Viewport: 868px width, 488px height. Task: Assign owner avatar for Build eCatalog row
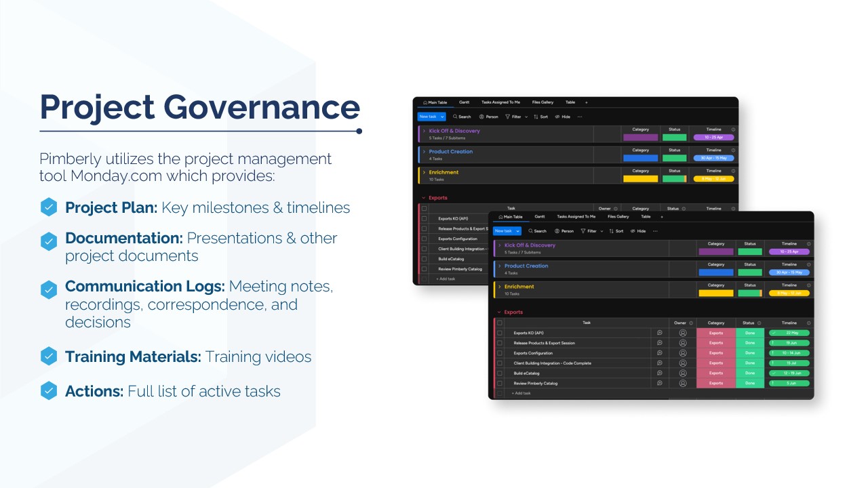683,373
